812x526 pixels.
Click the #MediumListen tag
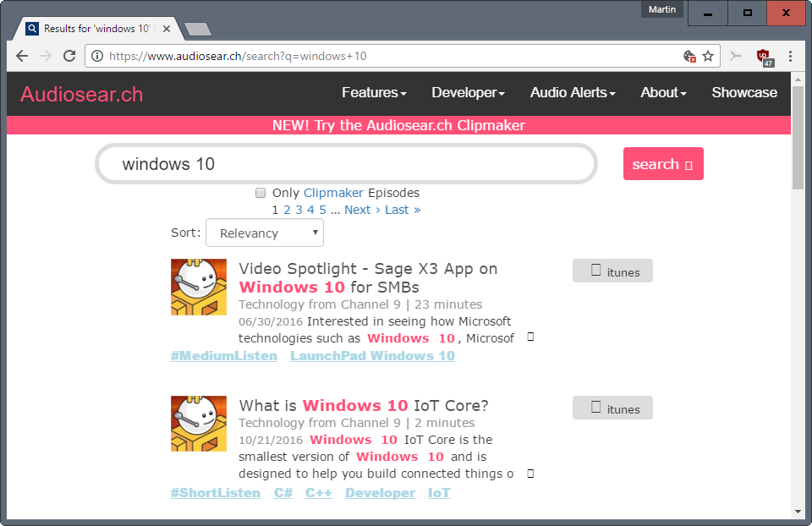[x=223, y=356]
